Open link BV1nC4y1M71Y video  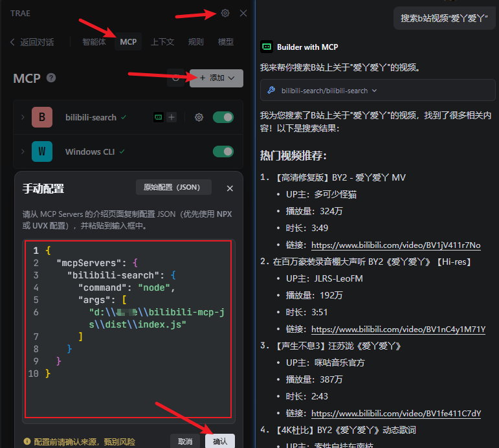399,330
